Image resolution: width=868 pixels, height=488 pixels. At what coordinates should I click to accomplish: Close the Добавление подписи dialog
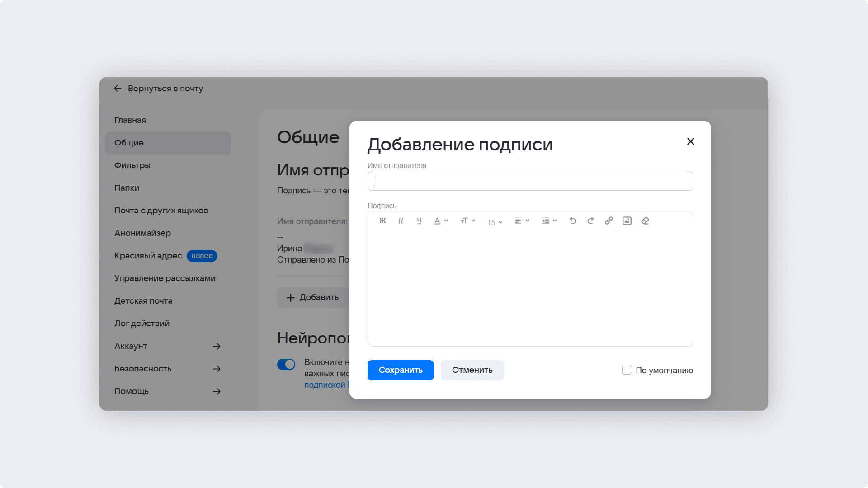[x=690, y=141]
